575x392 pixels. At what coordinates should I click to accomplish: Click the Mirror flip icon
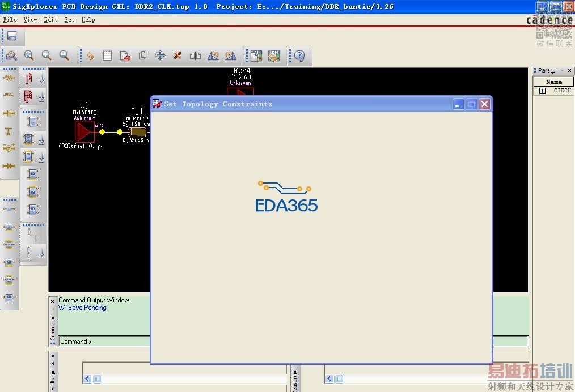(x=196, y=56)
